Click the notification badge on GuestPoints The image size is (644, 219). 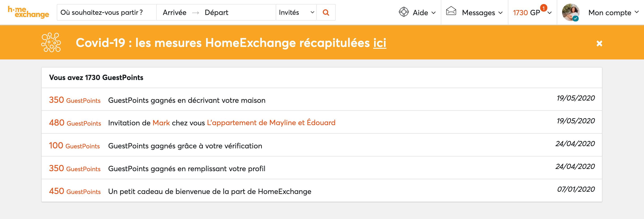[x=544, y=8]
